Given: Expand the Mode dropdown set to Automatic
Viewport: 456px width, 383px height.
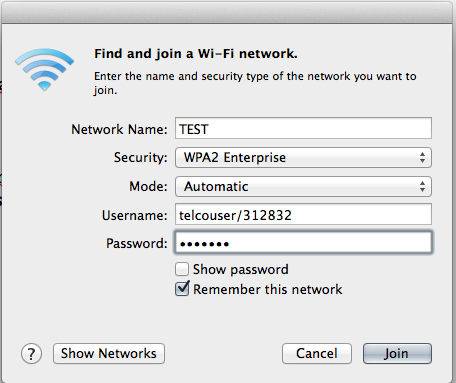Looking at the screenshot, I should coord(303,186).
